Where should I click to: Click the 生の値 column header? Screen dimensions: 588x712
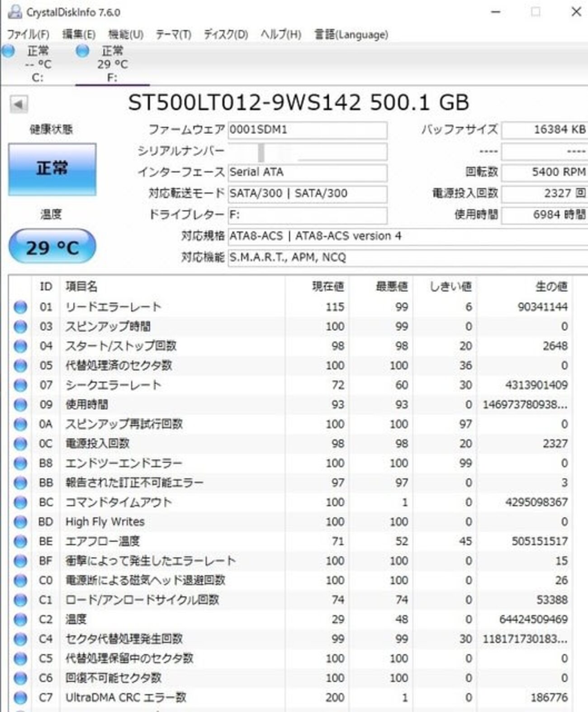(525, 287)
